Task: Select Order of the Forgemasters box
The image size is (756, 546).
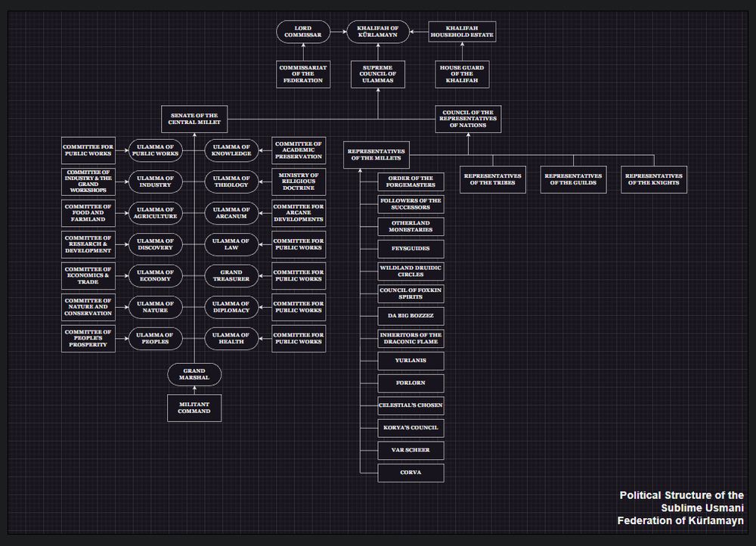Action: 411,181
